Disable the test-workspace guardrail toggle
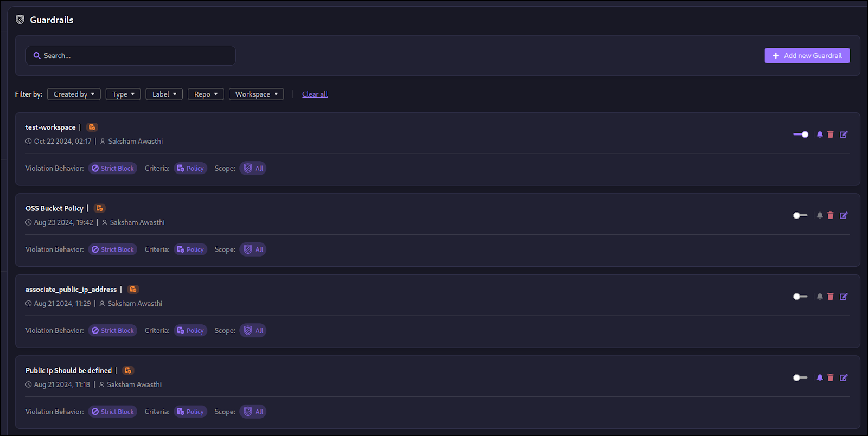Screen dimensions: 868x436 click(x=801, y=134)
